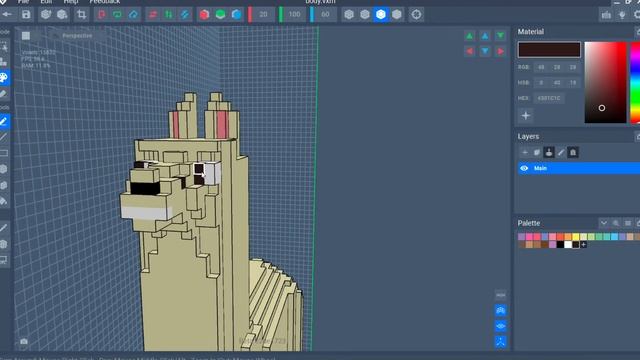Click the blue mirror arrows icon
The width and height of the screenshot is (640, 360).
[x=184, y=15]
